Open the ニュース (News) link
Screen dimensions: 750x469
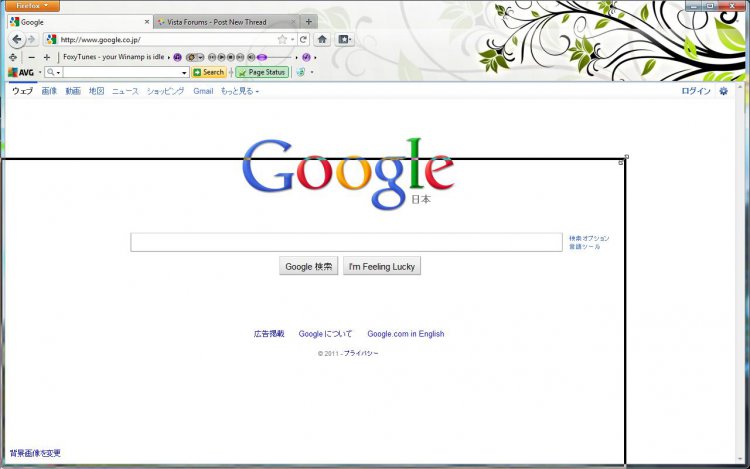(125, 91)
